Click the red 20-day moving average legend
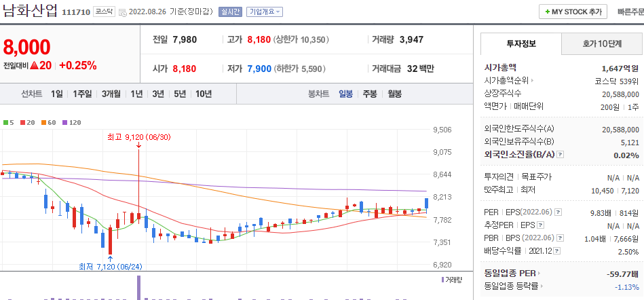Screen dimensions: 644x300 (28, 122)
